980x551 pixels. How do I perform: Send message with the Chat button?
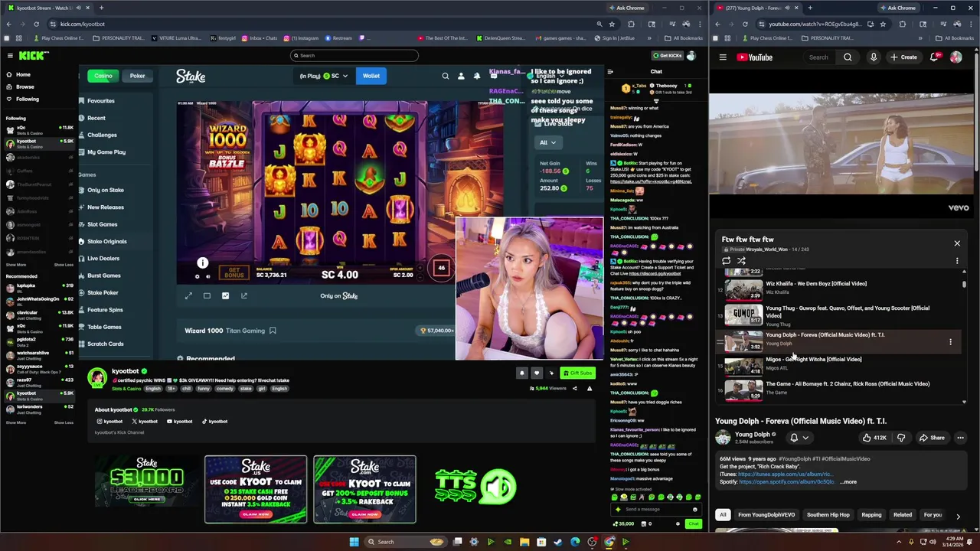click(693, 524)
